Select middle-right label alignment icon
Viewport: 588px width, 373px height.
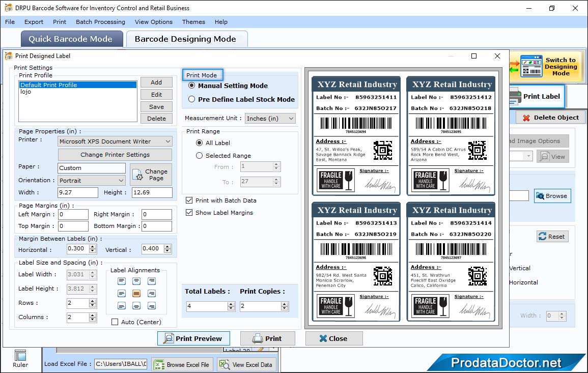pos(152,294)
